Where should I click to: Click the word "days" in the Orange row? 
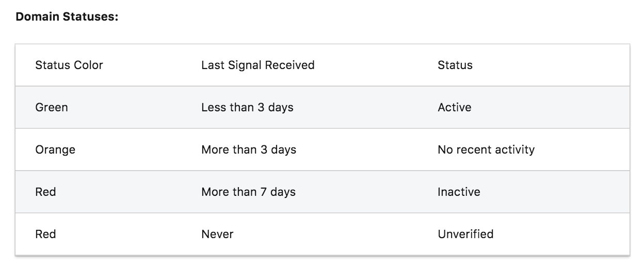(x=284, y=149)
